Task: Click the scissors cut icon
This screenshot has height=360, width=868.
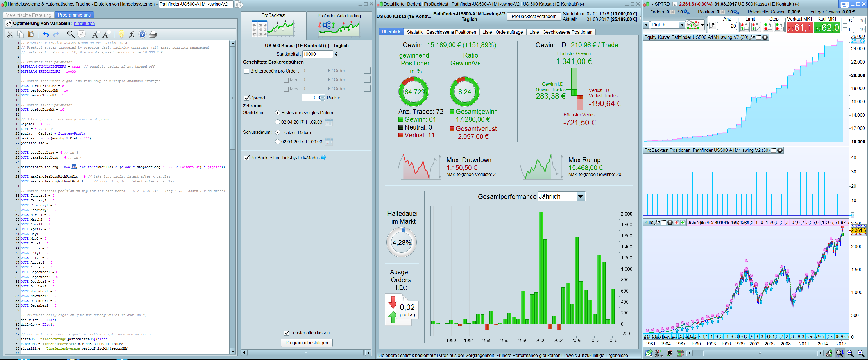Action: [10, 34]
